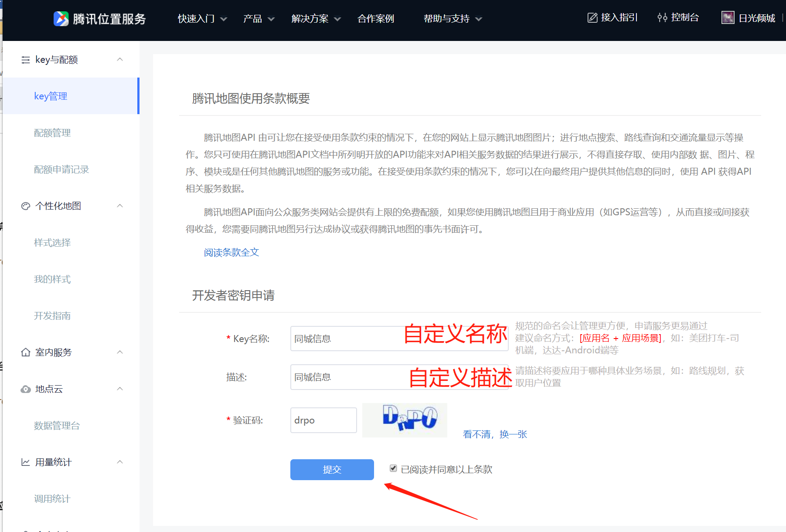786x532 pixels.
Task: Click the 控制台 sliders icon
Action: [x=662, y=18]
